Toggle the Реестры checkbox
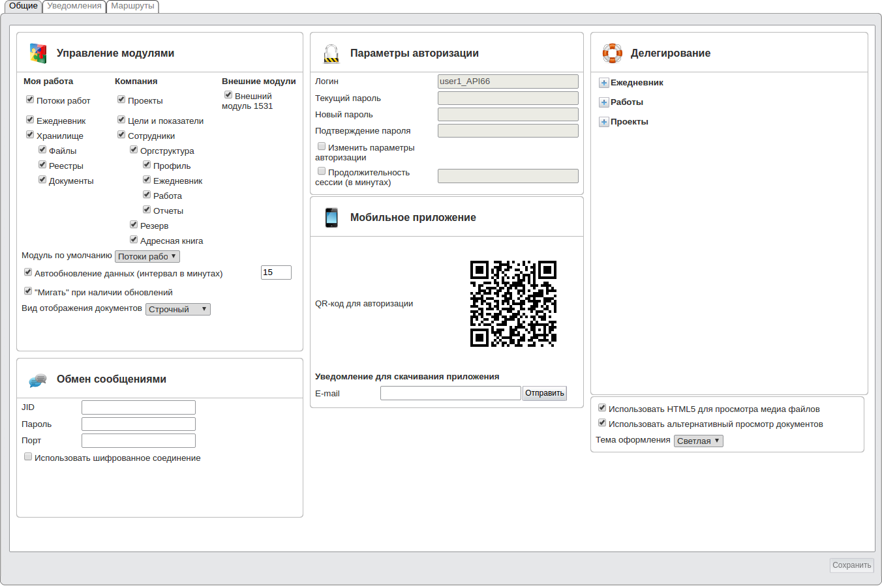 42,164
